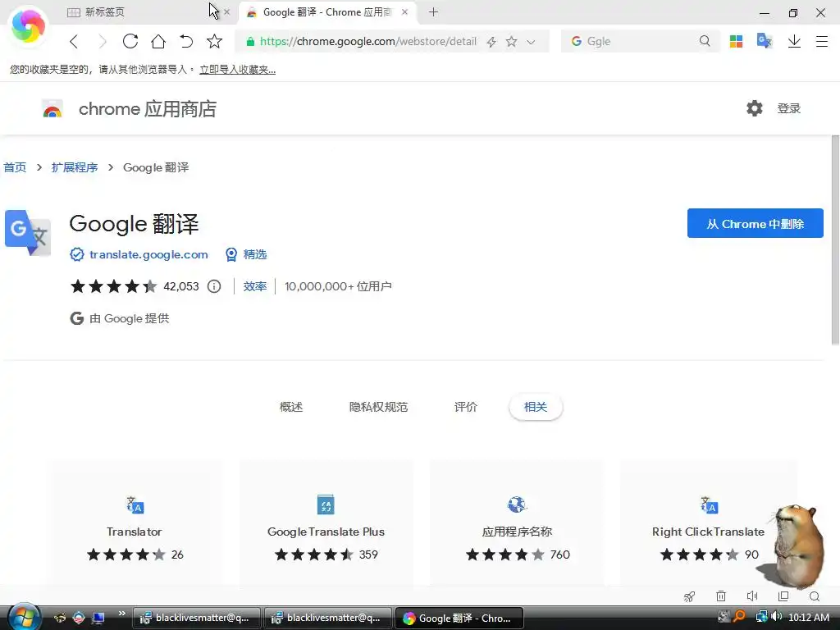Open the 扩展程序 breadcrumb link
This screenshot has width=840, height=630.
(75, 167)
